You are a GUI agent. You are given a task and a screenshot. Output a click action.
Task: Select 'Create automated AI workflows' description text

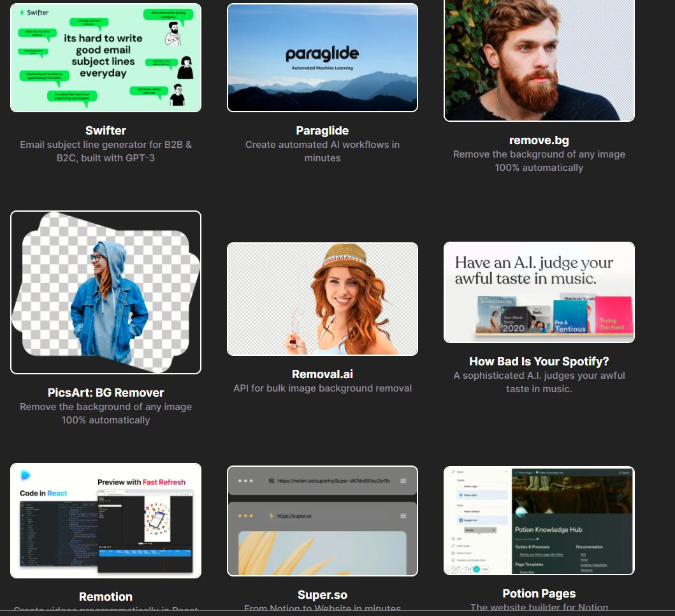pyautogui.click(x=322, y=151)
